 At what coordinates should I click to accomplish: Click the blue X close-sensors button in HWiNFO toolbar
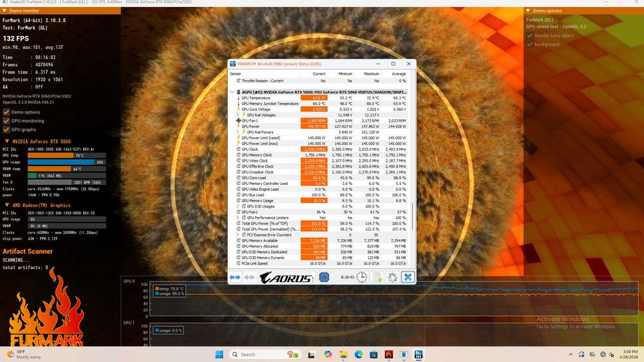pos(408,278)
